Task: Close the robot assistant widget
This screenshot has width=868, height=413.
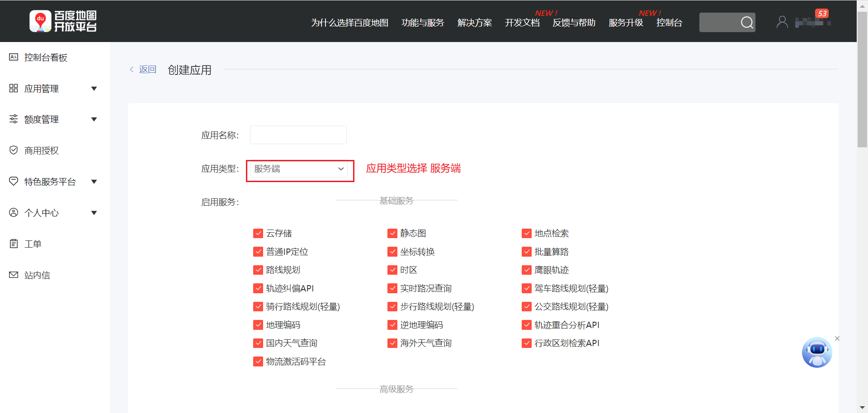Action: point(837,338)
